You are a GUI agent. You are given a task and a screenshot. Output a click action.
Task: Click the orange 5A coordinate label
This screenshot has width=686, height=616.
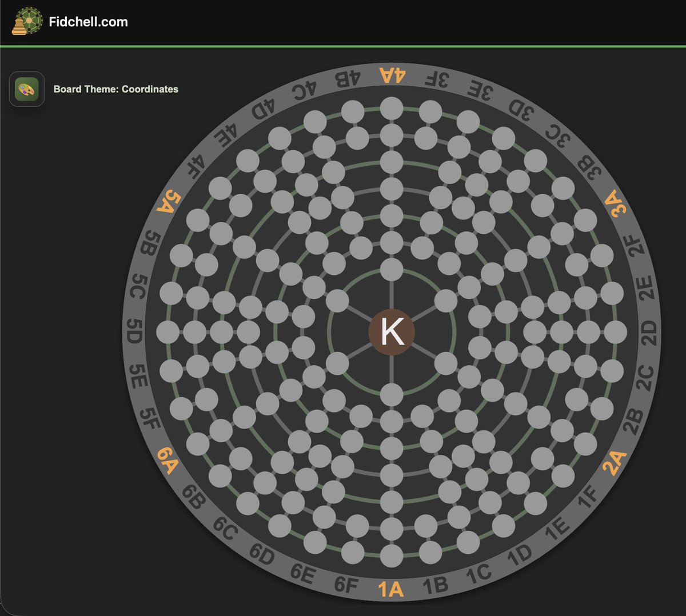168,202
